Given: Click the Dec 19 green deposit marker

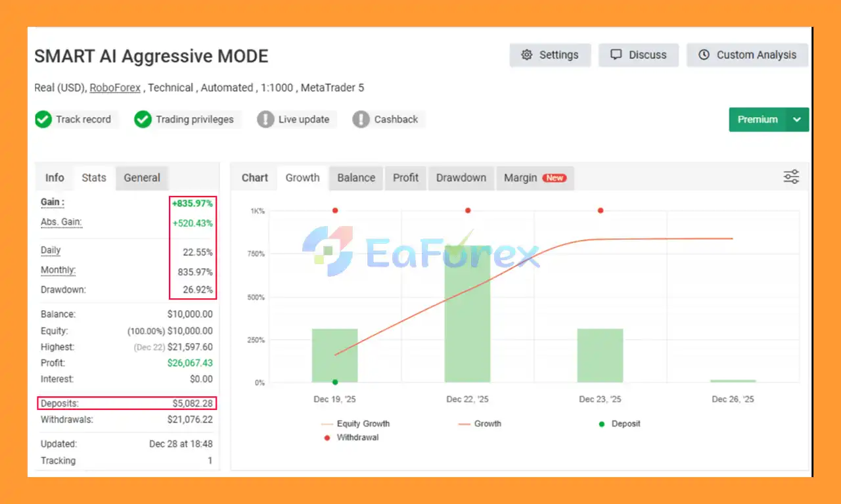Looking at the screenshot, I should (x=335, y=382).
